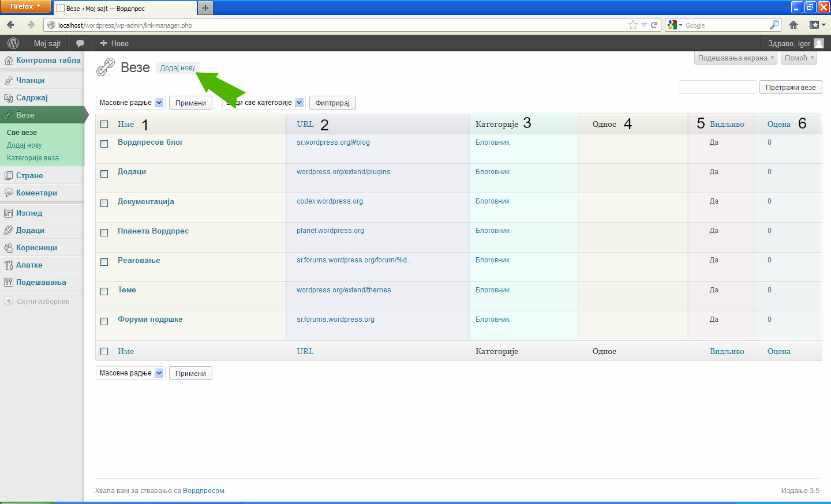Select Додај нову in the sidebar submenu
This screenshot has height=504, width=831.
tap(24, 145)
